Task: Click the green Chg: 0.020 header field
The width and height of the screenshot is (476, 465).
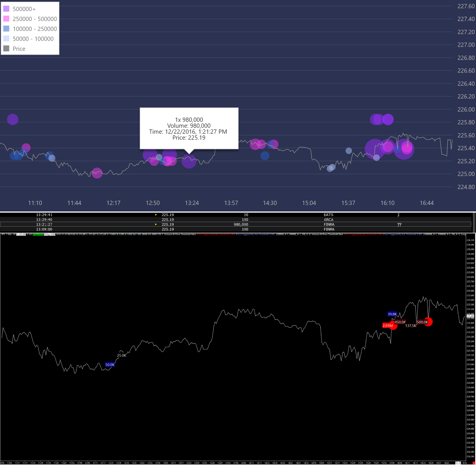Action: pos(38,234)
